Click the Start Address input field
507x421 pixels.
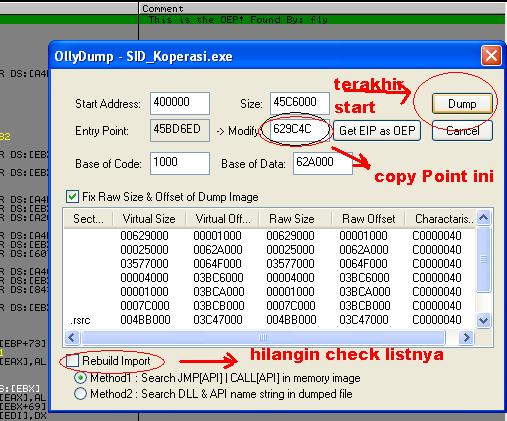tap(180, 103)
